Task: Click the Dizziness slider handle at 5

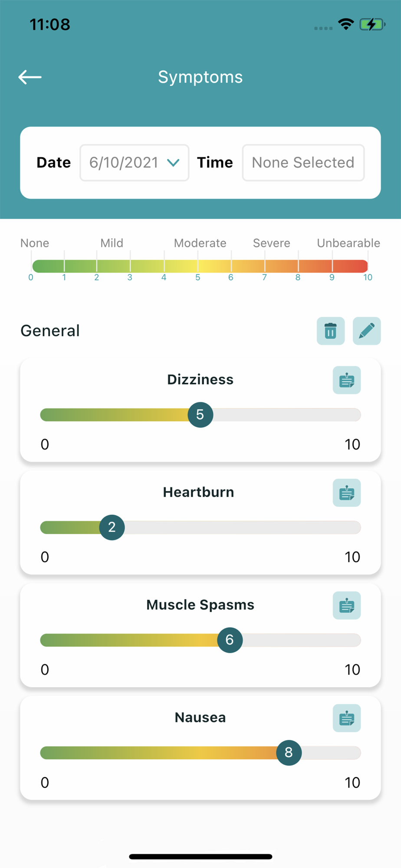Action: tap(200, 415)
